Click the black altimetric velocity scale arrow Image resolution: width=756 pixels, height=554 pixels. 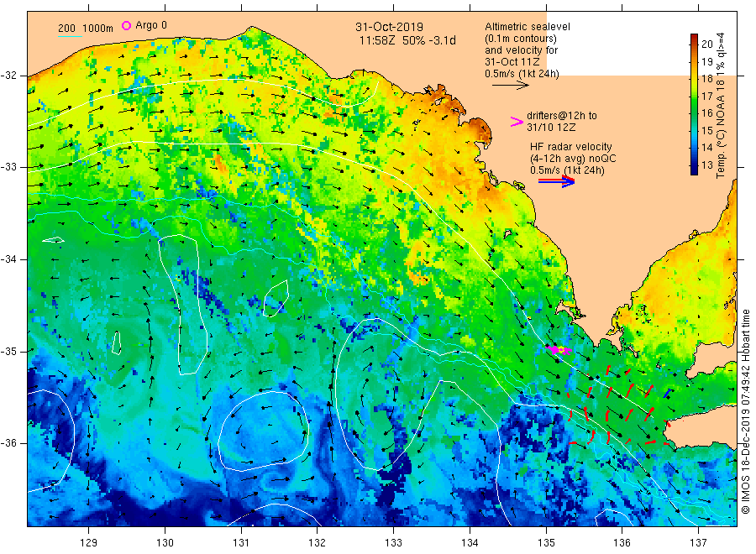(x=510, y=86)
